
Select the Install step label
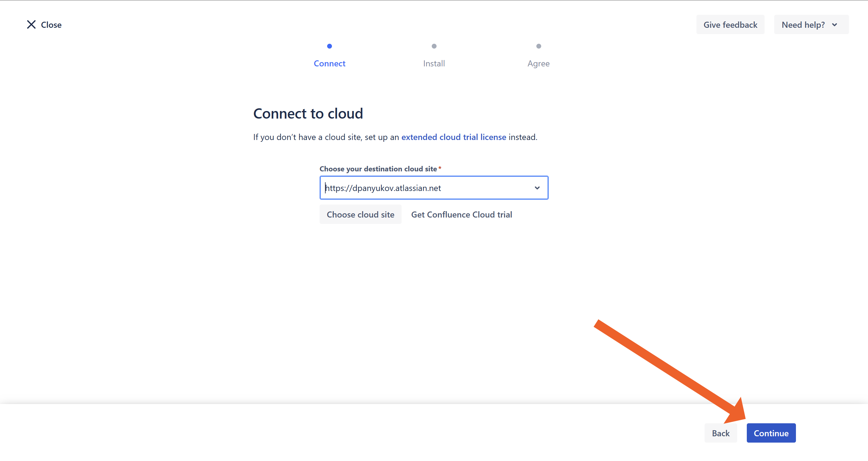pos(434,63)
